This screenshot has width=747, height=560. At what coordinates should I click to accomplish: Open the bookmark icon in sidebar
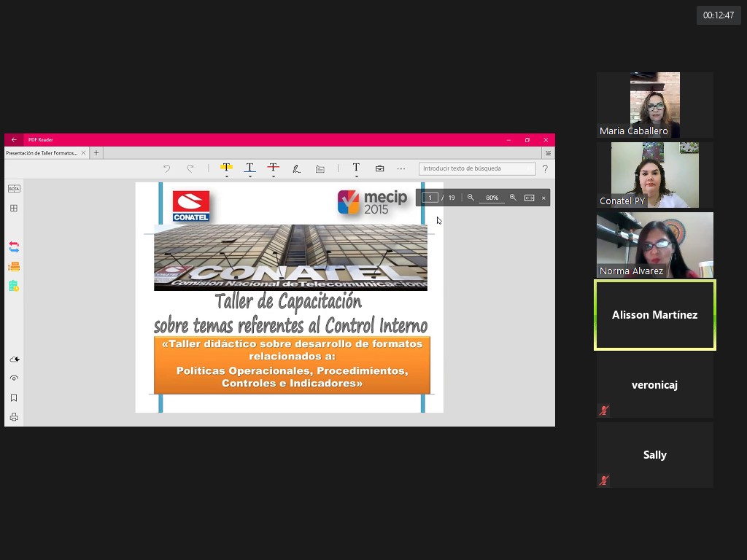(14, 397)
